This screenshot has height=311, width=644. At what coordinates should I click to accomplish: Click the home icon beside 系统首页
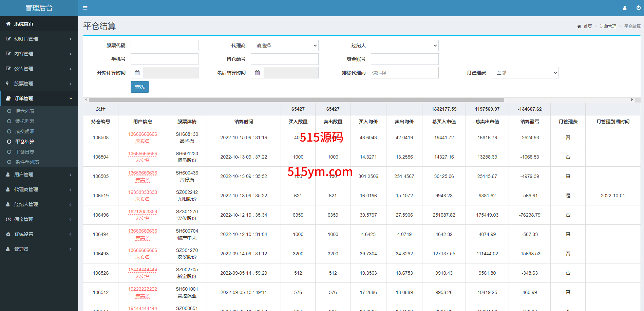(x=8, y=24)
